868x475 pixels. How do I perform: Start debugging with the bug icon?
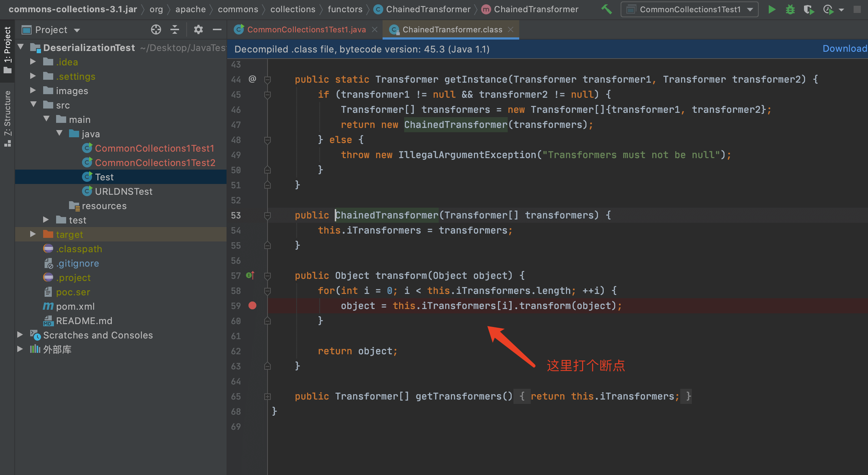(790, 9)
